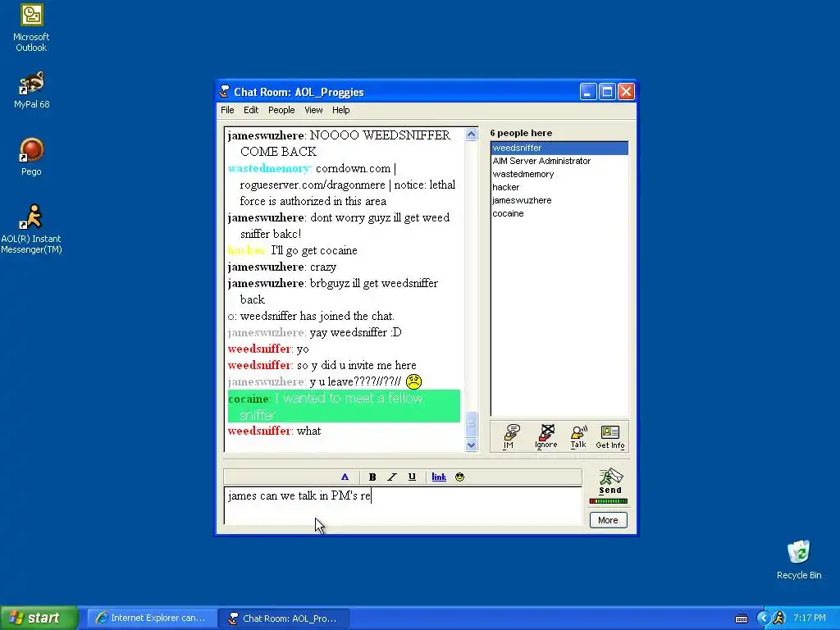840x630 pixels.
Task: Click the keyboard icon in system tray
Action: point(742,619)
